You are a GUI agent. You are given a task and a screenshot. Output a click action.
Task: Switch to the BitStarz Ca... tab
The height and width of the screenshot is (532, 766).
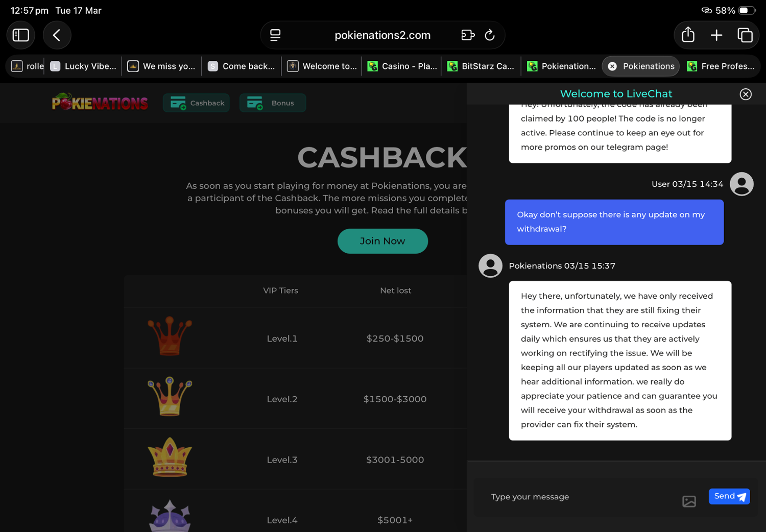[481, 66]
